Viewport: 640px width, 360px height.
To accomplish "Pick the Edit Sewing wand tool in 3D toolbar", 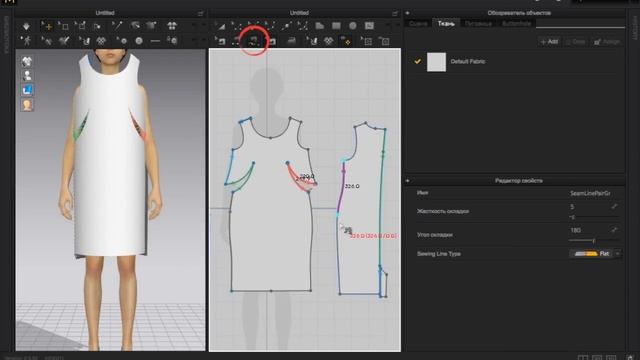I will [x=117, y=26].
